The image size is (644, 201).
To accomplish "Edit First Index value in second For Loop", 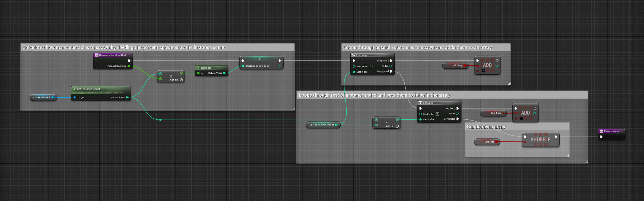I will (x=437, y=114).
